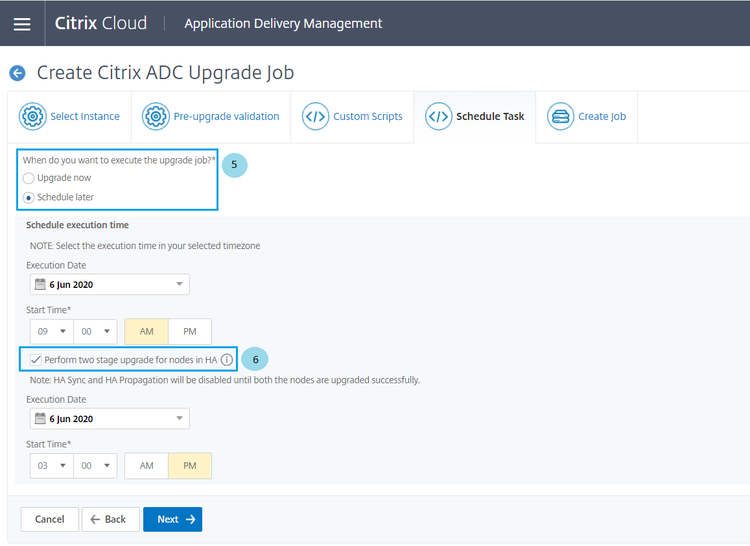Click the NOTE about selected timezone

(145, 246)
